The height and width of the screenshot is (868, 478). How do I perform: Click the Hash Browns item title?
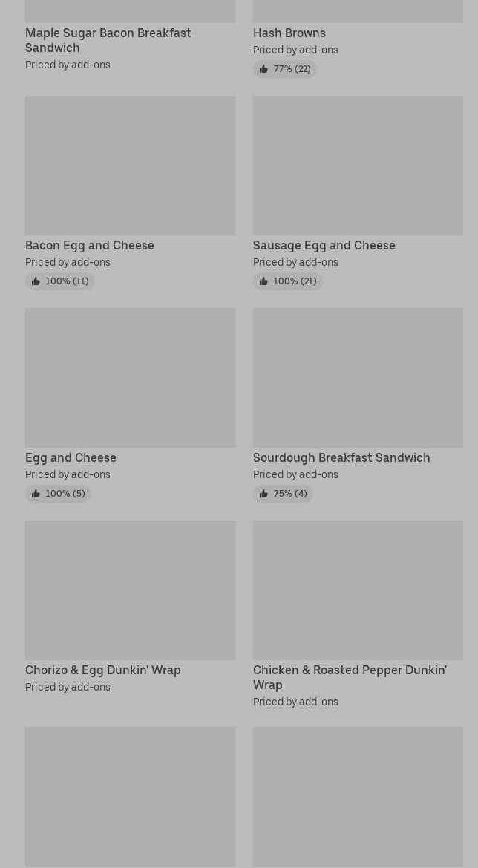pos(289,33)
